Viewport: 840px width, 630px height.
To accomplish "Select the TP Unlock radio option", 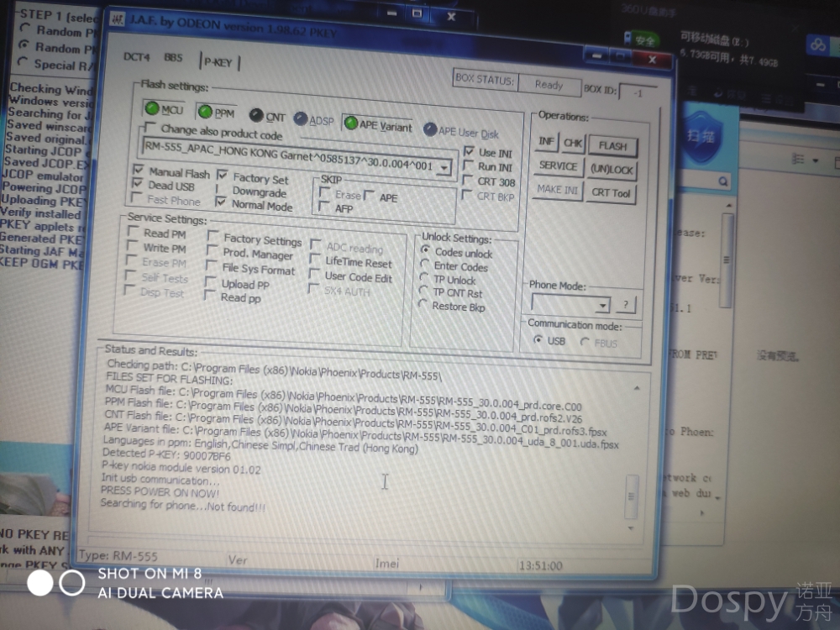I will [423, 277].
